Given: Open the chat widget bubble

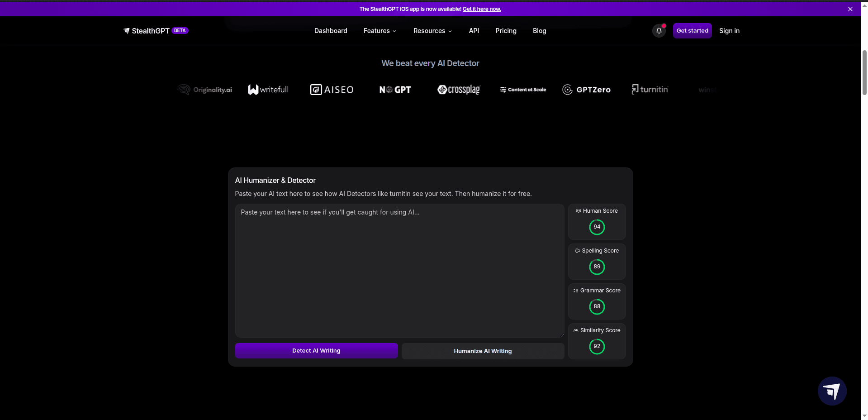Looking at the screenshot, I should click(x=832, y=391).
